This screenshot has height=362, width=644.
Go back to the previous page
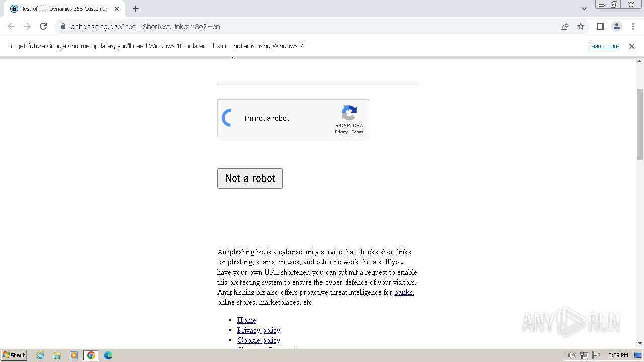pos(11,26)
